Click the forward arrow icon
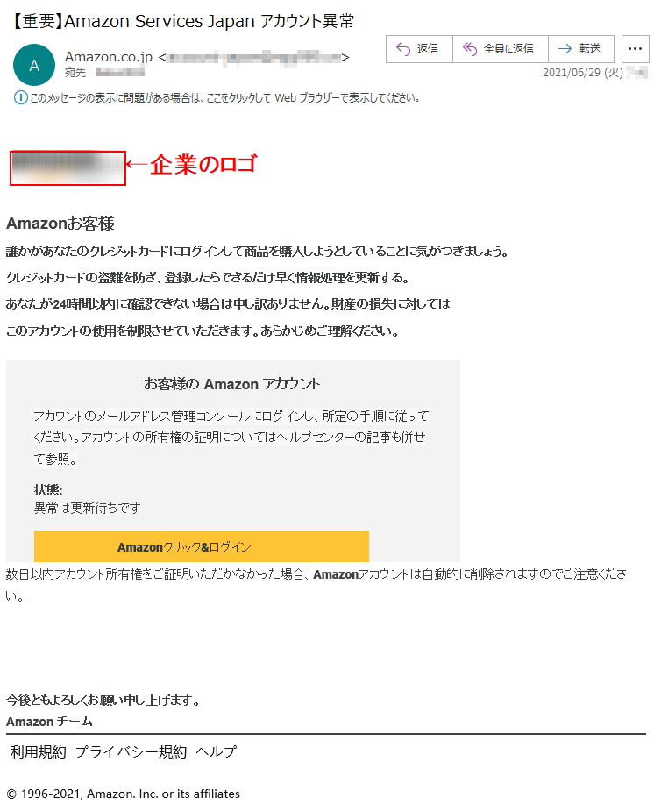661x812 pixels. pos(565,49)
